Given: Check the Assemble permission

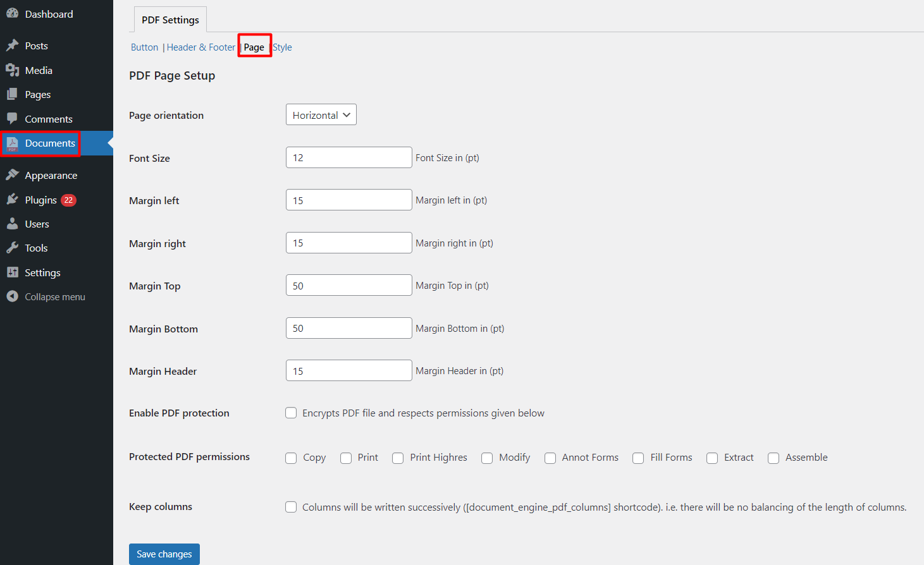Looking at the screenshot, I should tap(773, 458).
